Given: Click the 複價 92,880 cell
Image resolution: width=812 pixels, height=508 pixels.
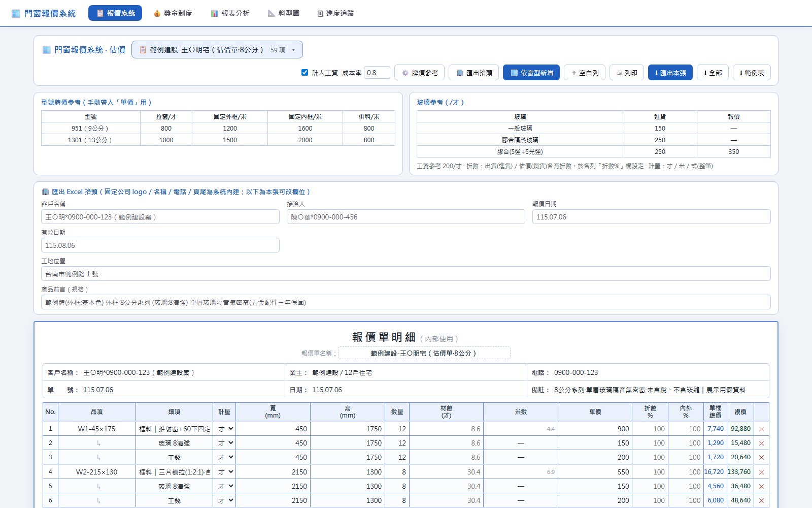Looking at the screenshot, I should pos(740,429).
